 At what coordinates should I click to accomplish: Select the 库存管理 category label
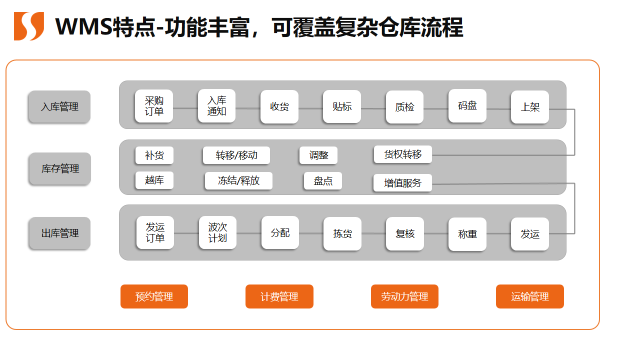pos(60,169)
